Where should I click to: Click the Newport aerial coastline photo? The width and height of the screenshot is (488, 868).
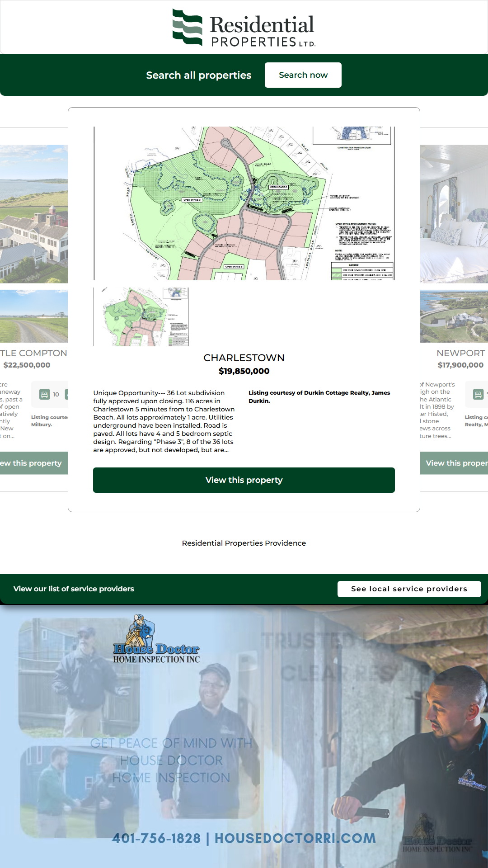pos(454,316)
